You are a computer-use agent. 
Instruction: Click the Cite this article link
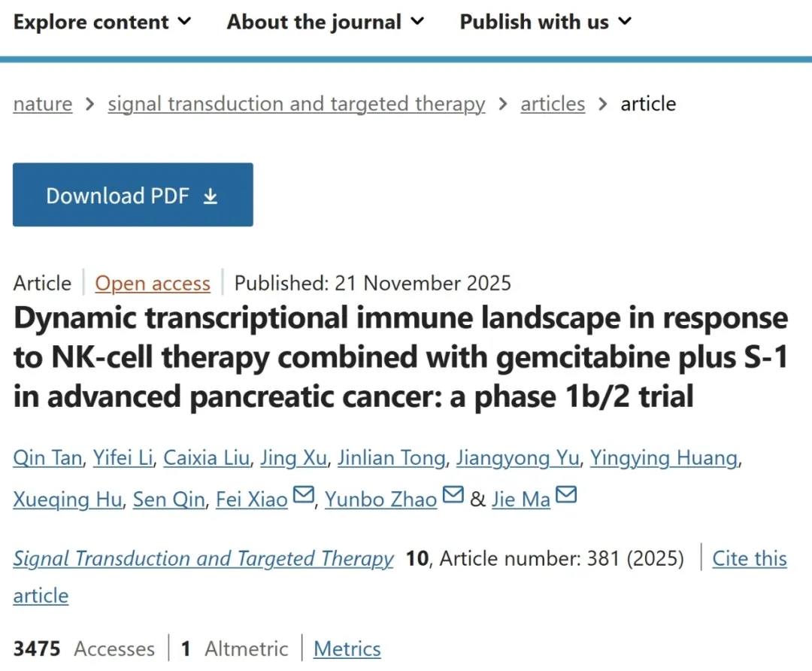point(749,559)
